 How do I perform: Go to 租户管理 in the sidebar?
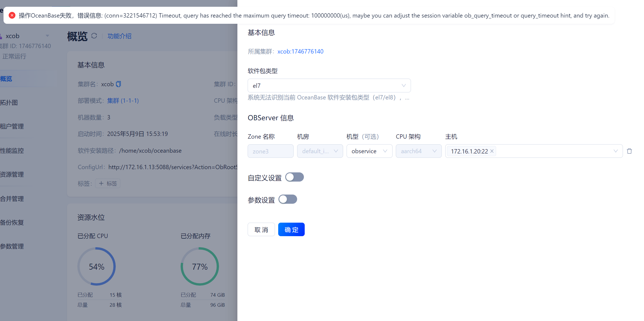pyautogui.click(x=12, y=126)
